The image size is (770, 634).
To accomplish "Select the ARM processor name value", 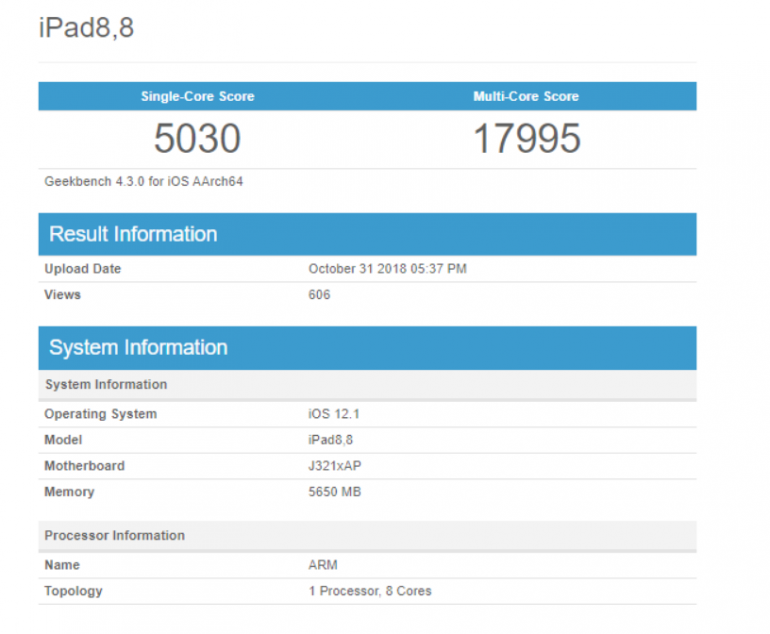I will 323,565.
